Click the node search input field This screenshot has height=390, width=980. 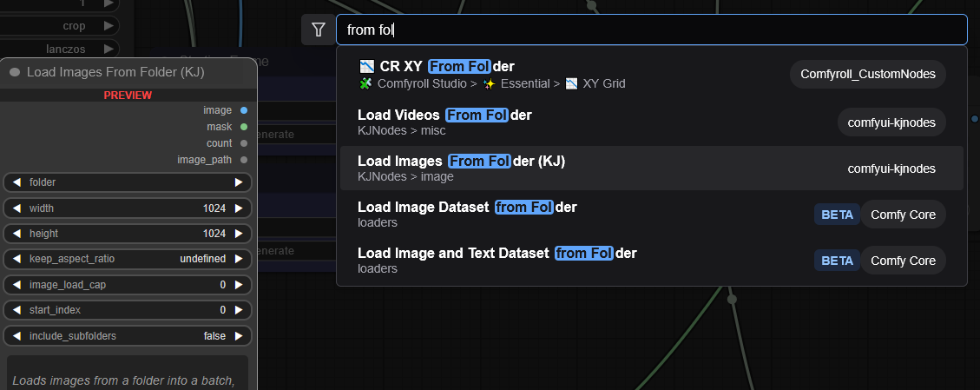tap(651, 30)
